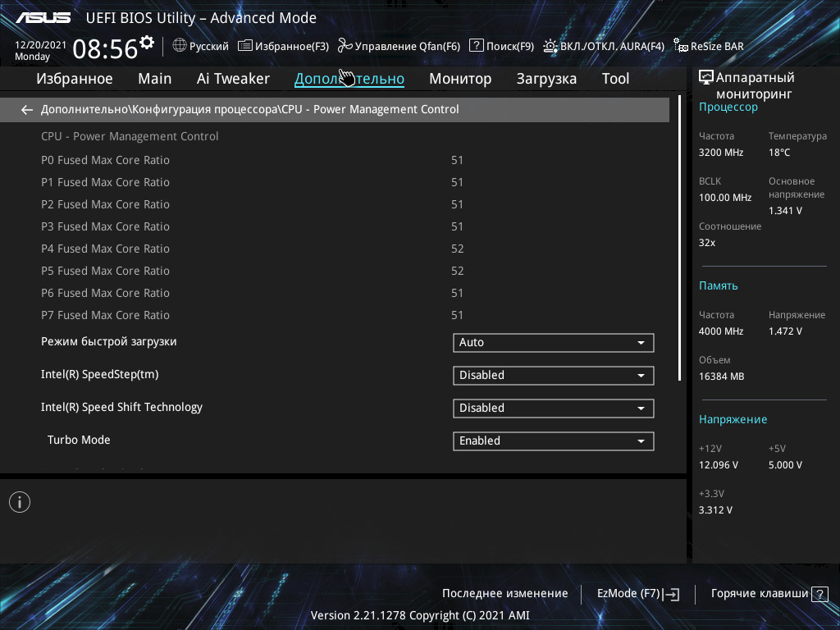Click P5 Fused Max Core Ratio row
Viewport: 840px width, 630px height.
(335, 271)
